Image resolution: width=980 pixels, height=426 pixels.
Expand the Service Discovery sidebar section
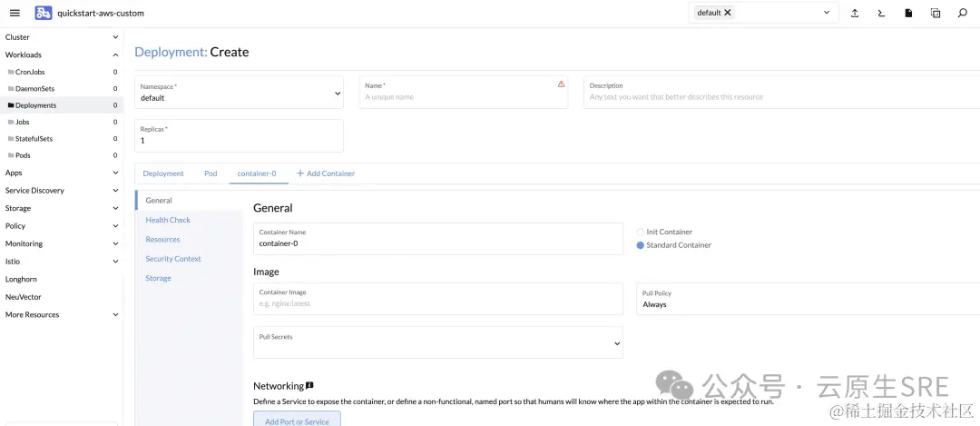[x=115, y=191]
